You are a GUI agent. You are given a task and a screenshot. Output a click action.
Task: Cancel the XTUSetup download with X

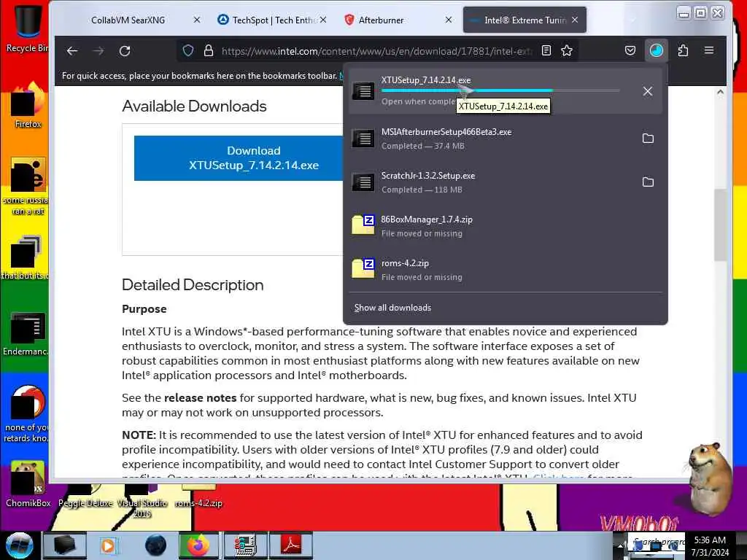648,91
